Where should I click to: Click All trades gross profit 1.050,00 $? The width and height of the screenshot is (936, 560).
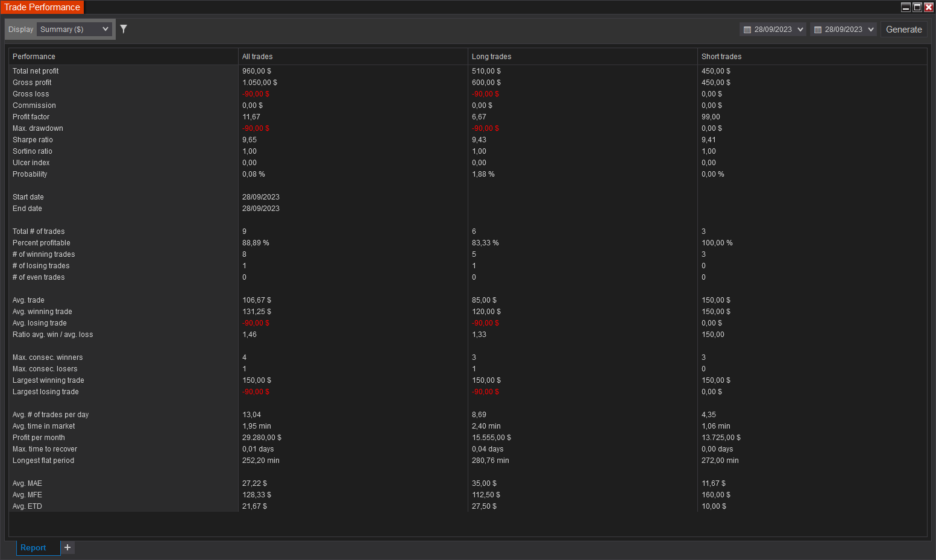(x=260, y=83)
